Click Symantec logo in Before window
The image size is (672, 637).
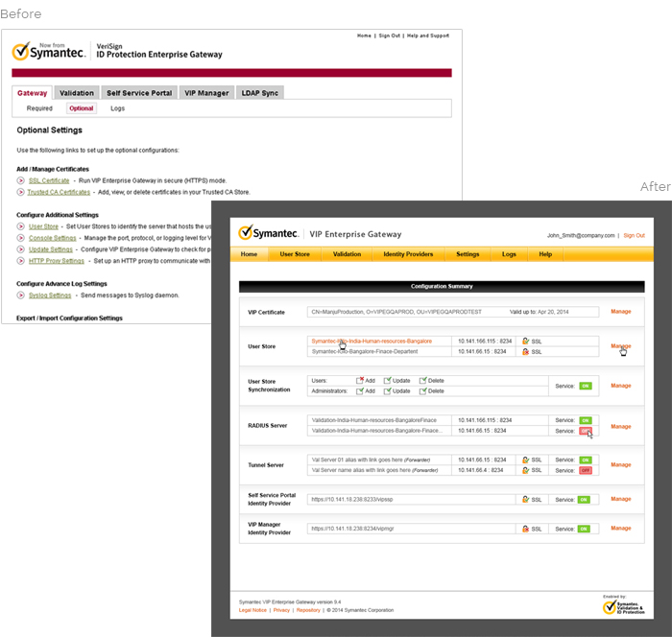[x=48, y=52]
